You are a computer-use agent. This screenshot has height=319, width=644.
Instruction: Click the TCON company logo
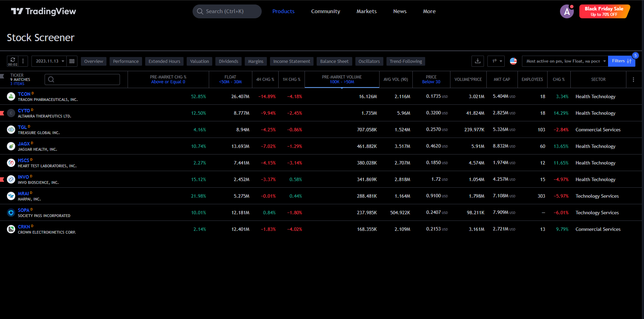pos(11,96)
